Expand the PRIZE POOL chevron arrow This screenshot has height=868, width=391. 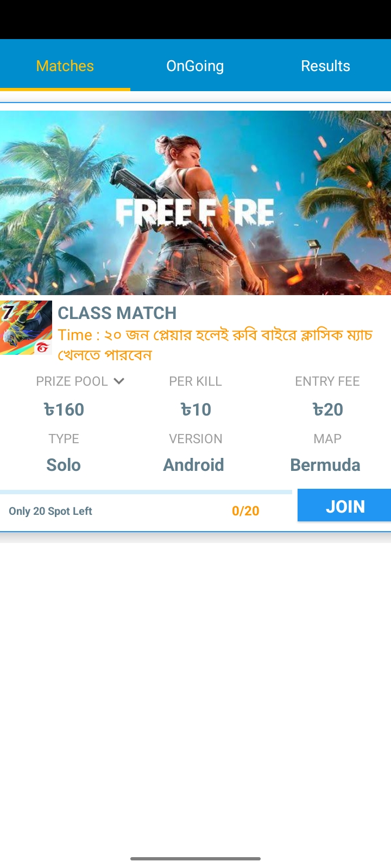click(x=119, y=381)
